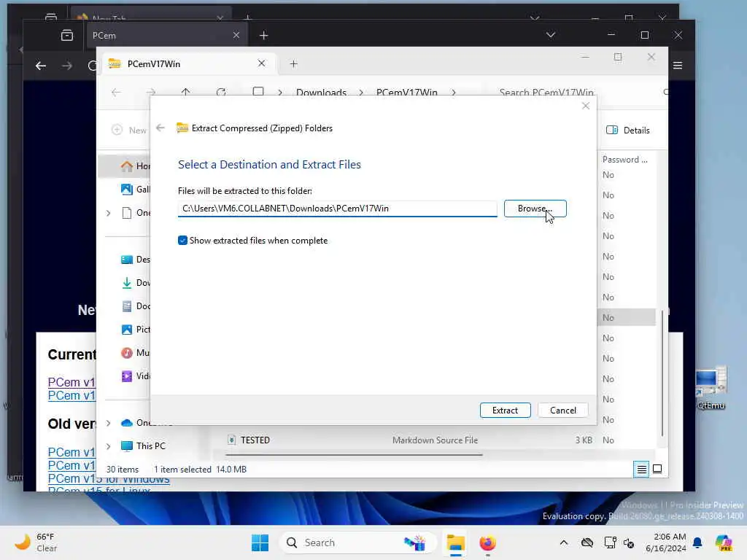The width and height of the screenshot is (747, 560).
Task: Open a new tab in the browser
Action: pyautogui.click(x=264, y=35)
